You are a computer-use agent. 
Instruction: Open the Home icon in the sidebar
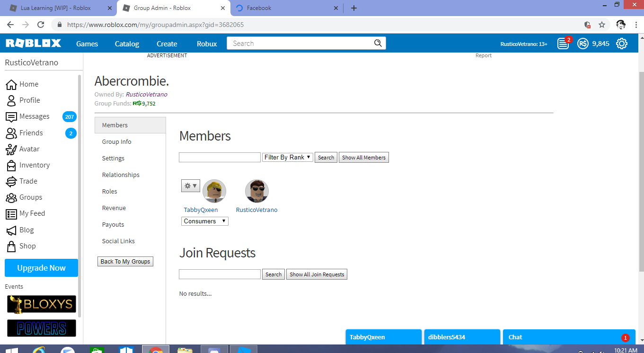[x=11, y=84]
